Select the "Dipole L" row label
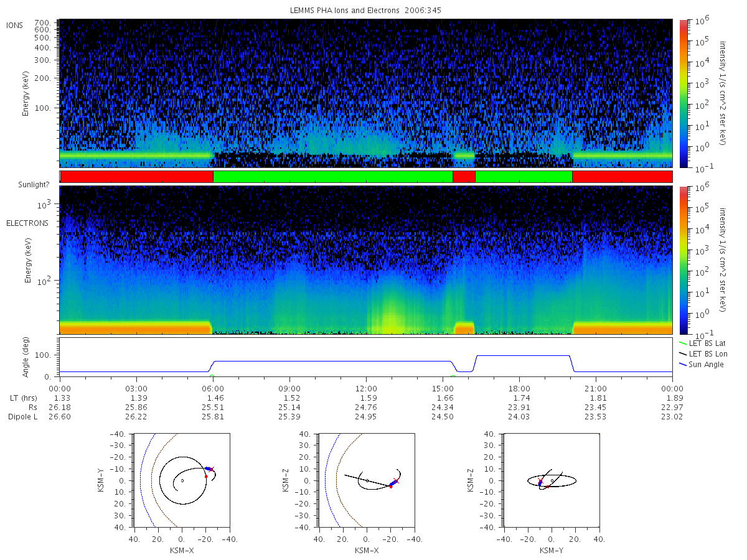This screenshot has height=560, width=747. pos(22,416)
